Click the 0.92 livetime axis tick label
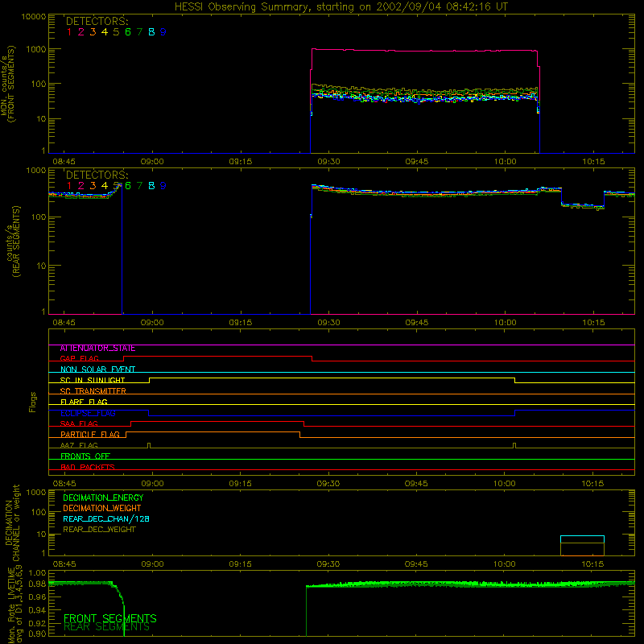Viewport: 644px width, 644px height. coord(37,622)
